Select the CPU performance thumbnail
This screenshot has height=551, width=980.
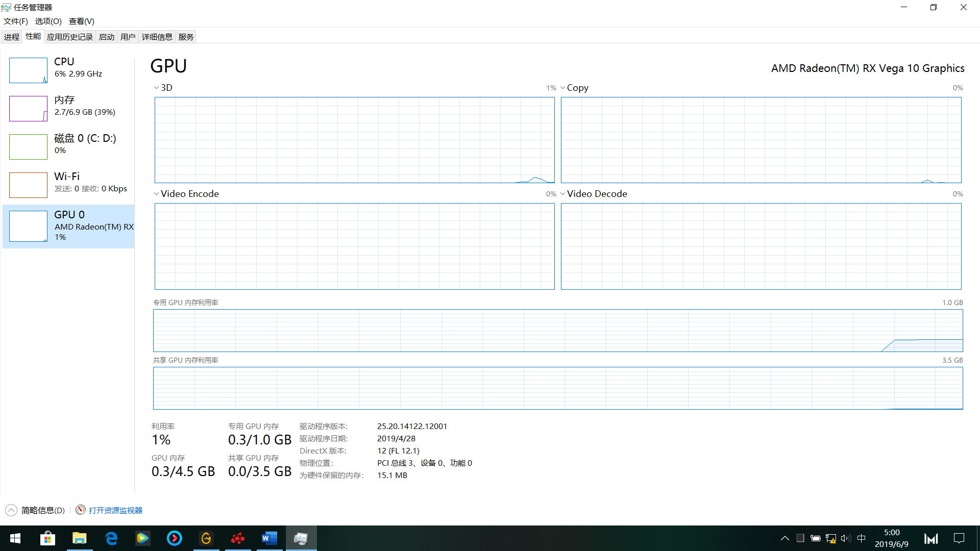[28, 70]
